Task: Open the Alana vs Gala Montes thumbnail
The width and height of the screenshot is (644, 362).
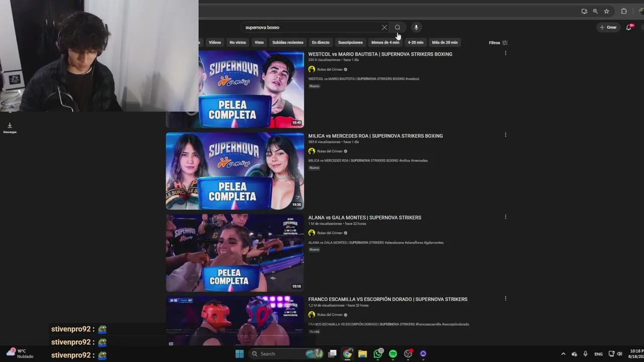Action: point(235,253)
